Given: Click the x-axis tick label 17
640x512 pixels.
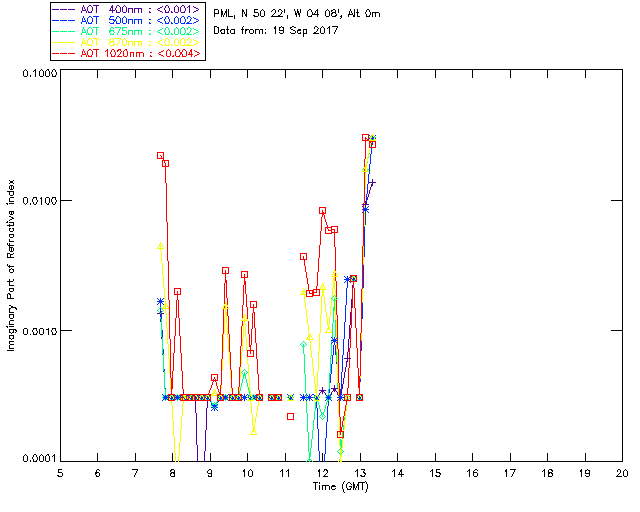Looking at the screenshot, I should [x=510, y=473].
